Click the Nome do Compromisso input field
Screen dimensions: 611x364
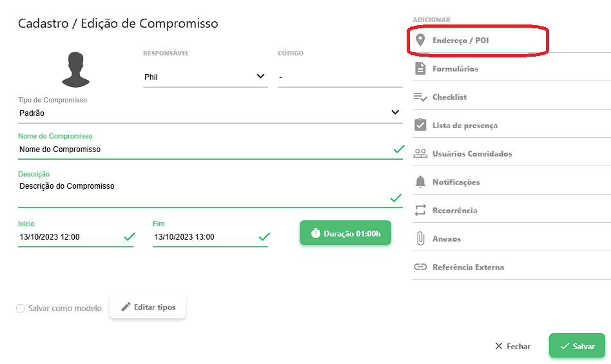pos(200,149)
